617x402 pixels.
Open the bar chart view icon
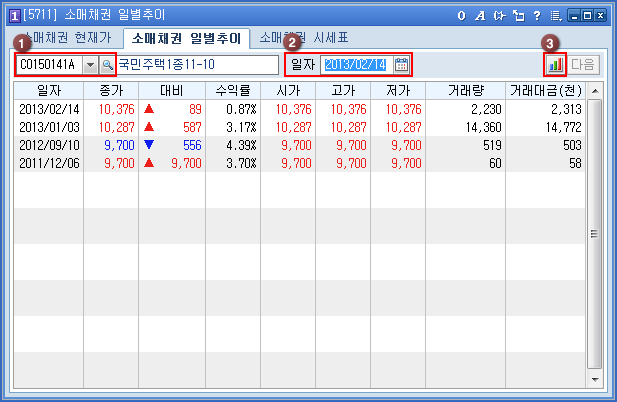point(554,65)
